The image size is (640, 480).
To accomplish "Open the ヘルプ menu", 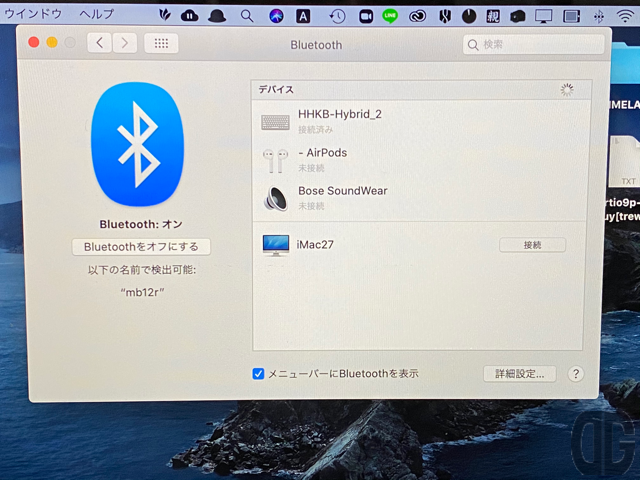I will (x=96, y=14).
